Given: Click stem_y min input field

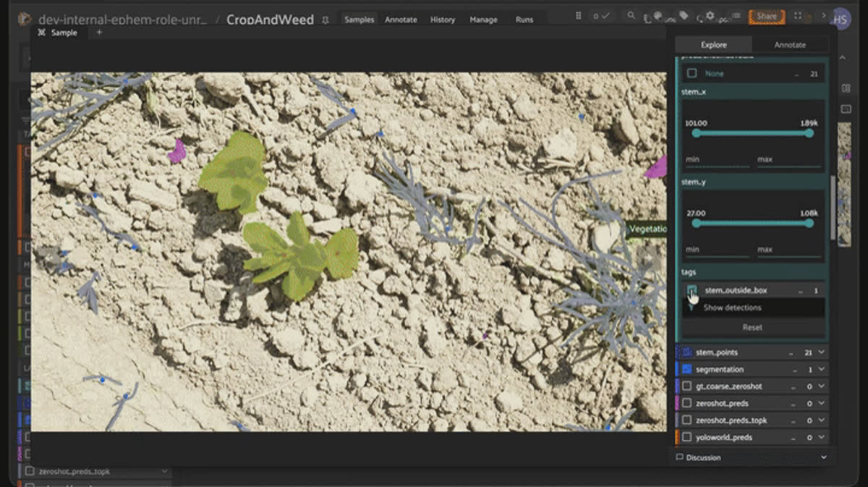Looking at the screenshot, I should tap(718, 250).
